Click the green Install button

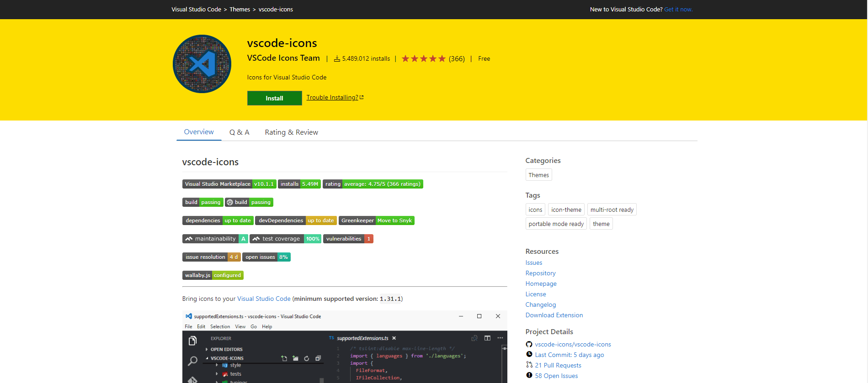tap(274, 98)
